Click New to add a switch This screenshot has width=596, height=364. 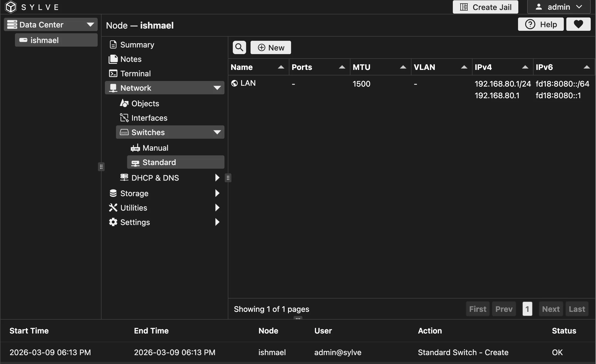pos(271,47)
